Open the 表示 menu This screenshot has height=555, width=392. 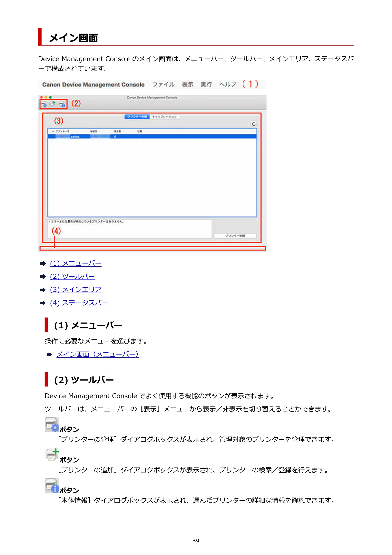pyautogui.click(x=187, y=84)
